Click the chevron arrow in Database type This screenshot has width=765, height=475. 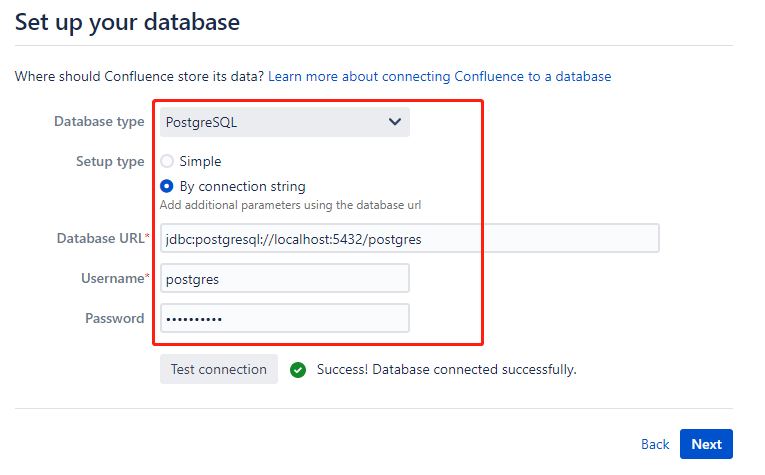(394, 122)
